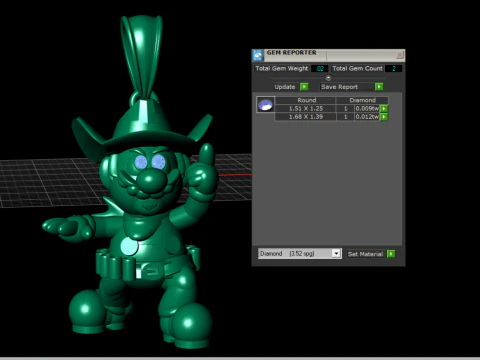Click the Total Gem Count label
The image size is (480, 360).
[357, 69]
